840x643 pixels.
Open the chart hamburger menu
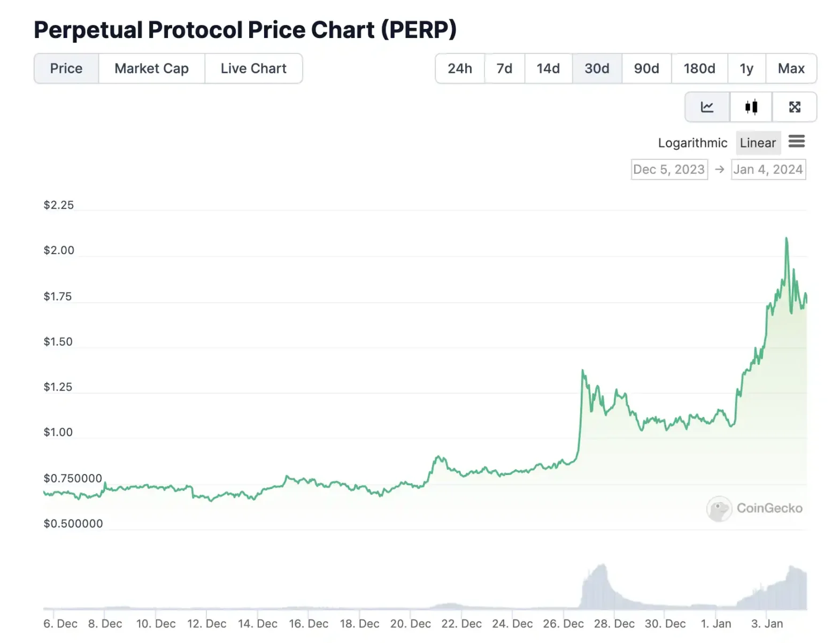pyautogui.click(x=796, y=142)
